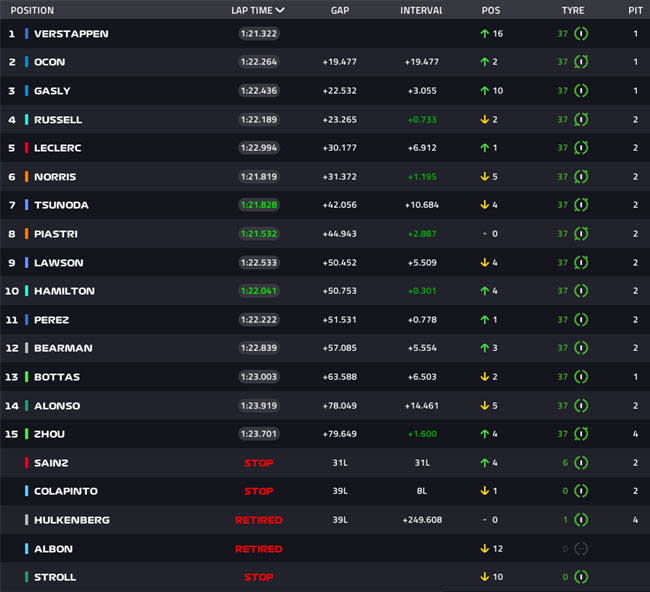Click Gasly's tyre compound icon
This screenshot has height=592, width=650.
point(581,91)
